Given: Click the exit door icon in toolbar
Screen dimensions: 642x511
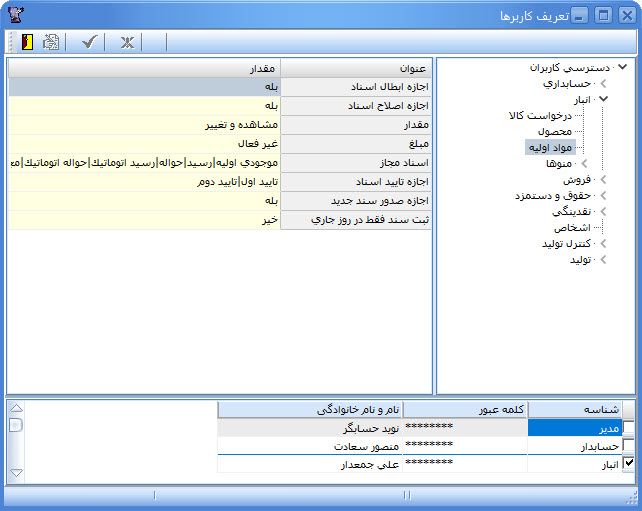Looking at the screenshot, I should [26, 42].
